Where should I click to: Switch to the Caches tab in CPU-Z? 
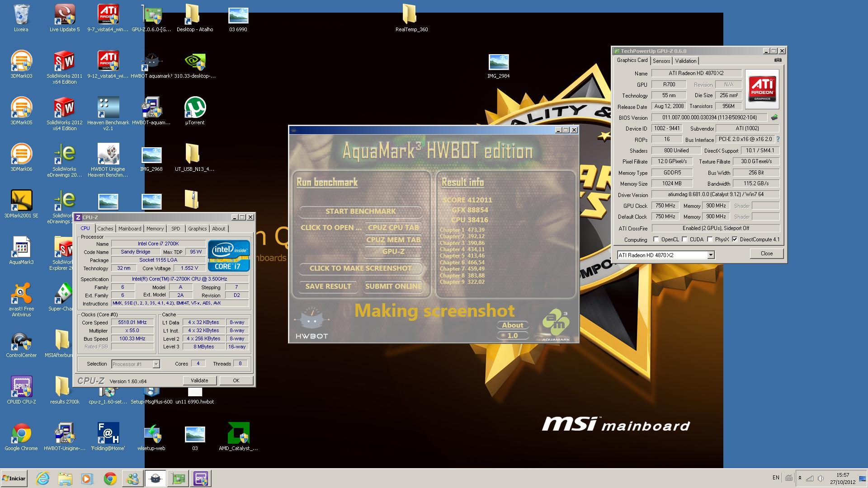coord(105,229)
